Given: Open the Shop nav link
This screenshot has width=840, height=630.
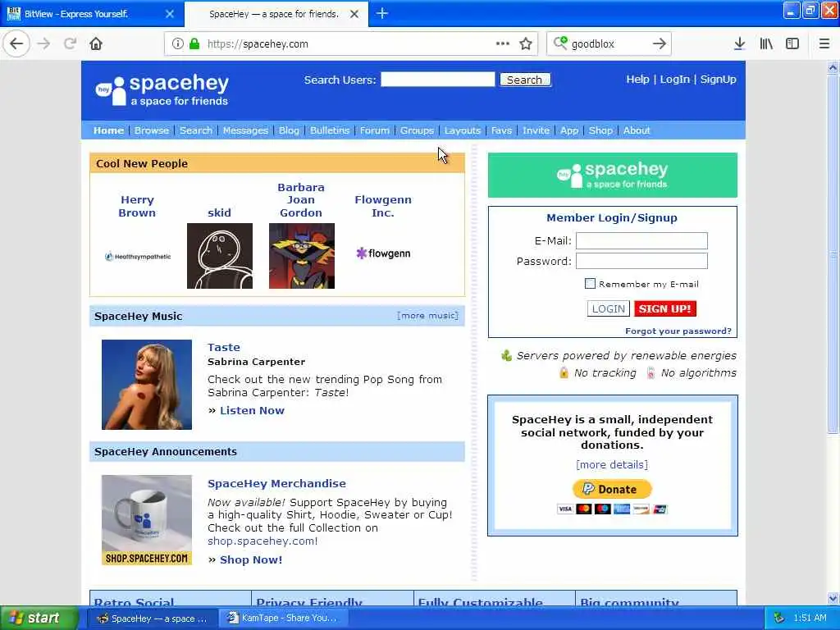Looking at the screenshot, I should tap(600, 130).
